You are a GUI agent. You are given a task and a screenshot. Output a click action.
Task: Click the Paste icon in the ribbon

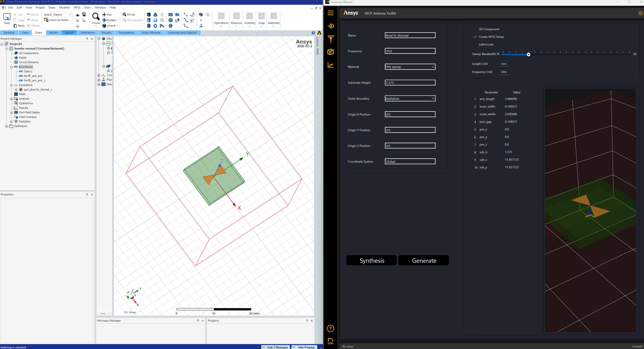coord(15,26)
